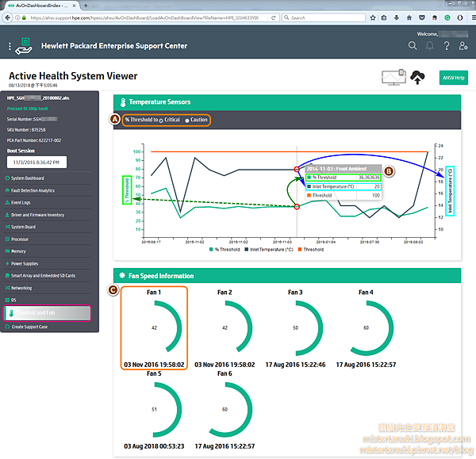Open browser library clipboard icon

coord(384,17)
